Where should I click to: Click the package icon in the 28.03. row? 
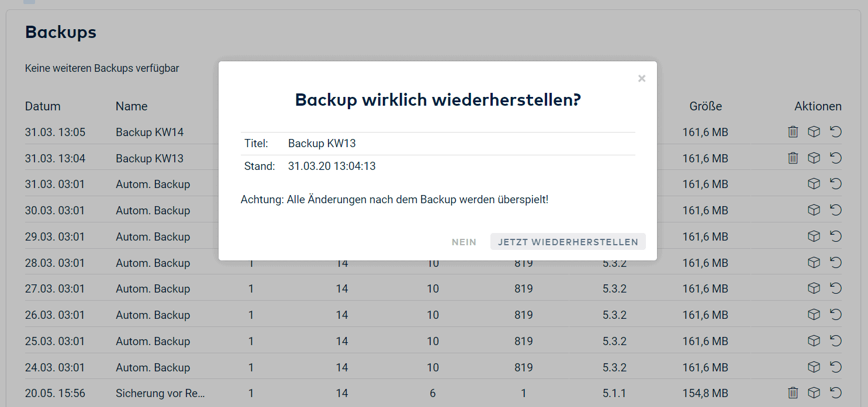[x=814, y=262]
